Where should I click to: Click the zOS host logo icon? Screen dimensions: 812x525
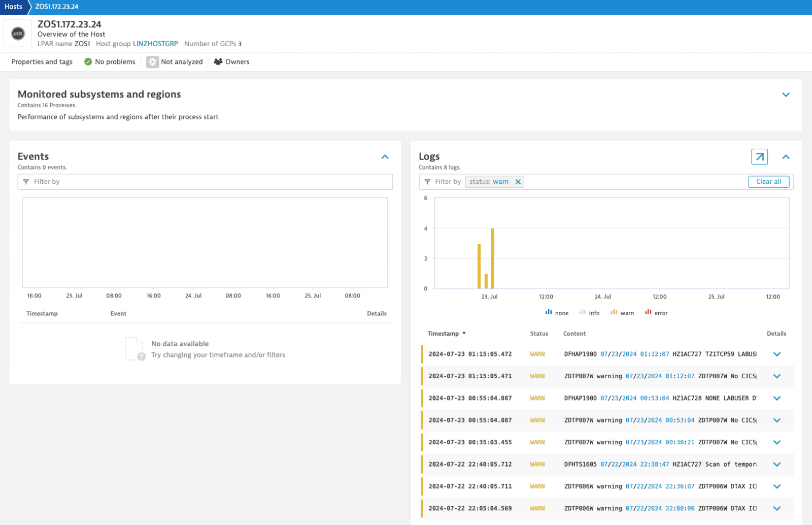(17, 33)
